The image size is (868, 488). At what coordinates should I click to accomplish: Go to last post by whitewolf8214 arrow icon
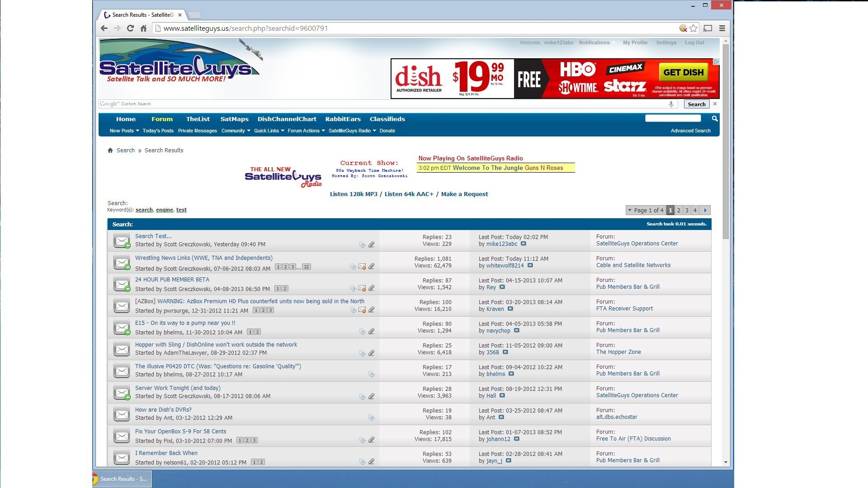pos(530,265)
